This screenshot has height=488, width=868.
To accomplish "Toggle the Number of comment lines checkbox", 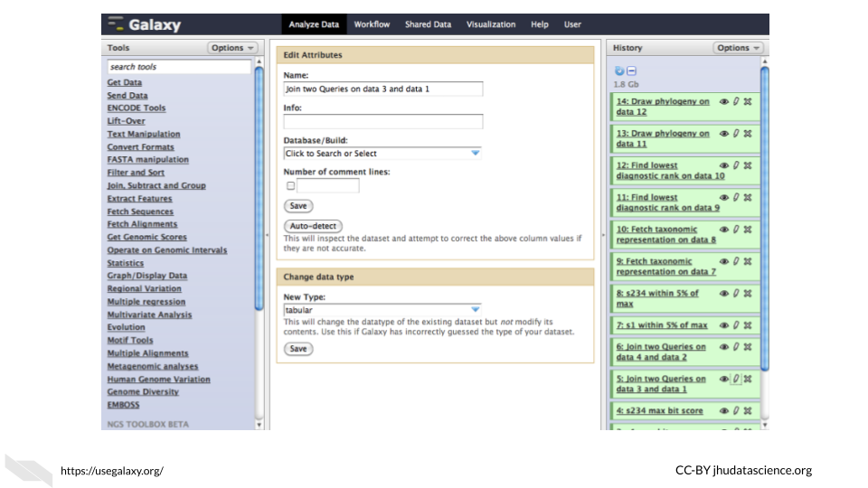I will pos(290,186).
